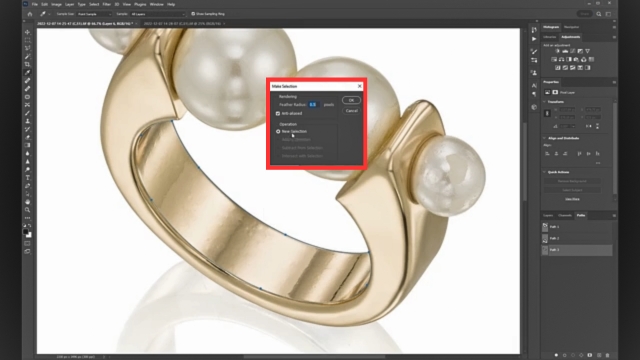Click the Delete current path trash icon
The height and width of the screenshot is (360, 640).
(x=607, y=356)
